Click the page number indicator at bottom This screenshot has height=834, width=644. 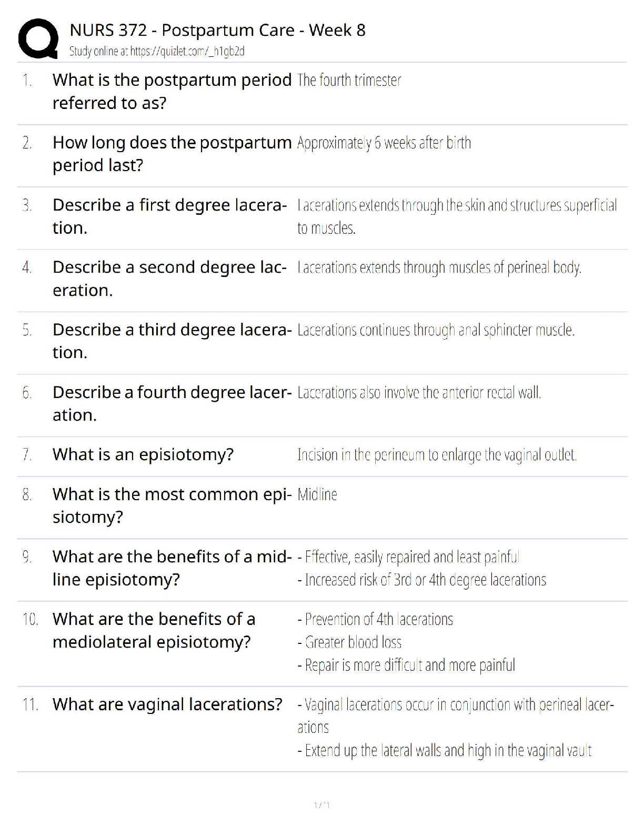322,805
